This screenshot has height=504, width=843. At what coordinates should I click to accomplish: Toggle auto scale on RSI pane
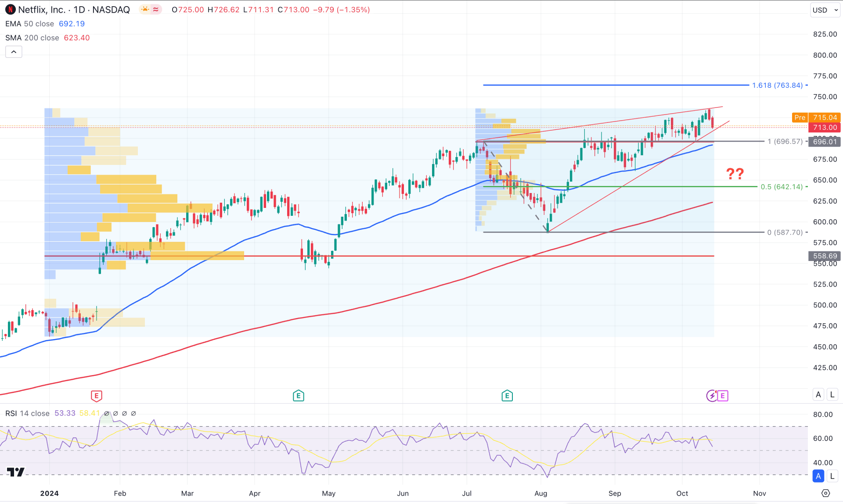(818, 476)
